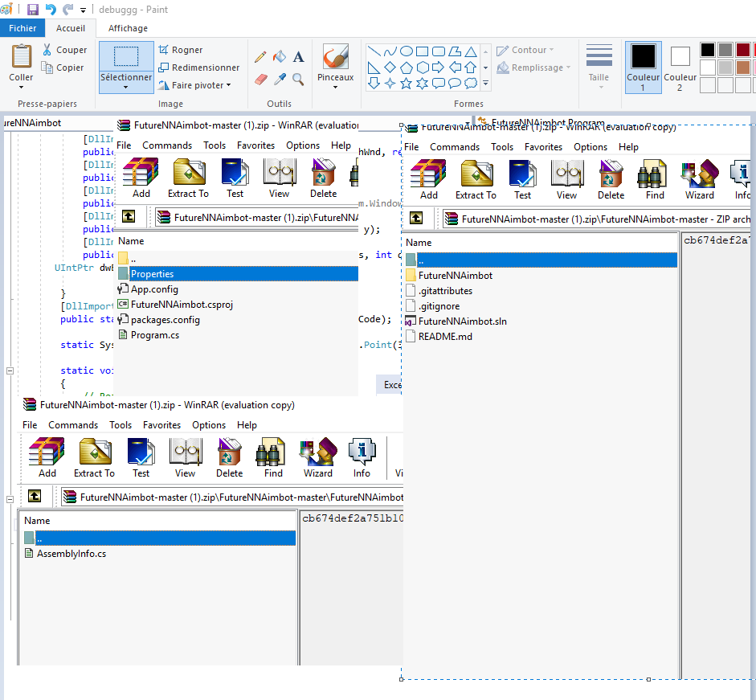Choose the Curve shape
756x700 pixels.
390,51
